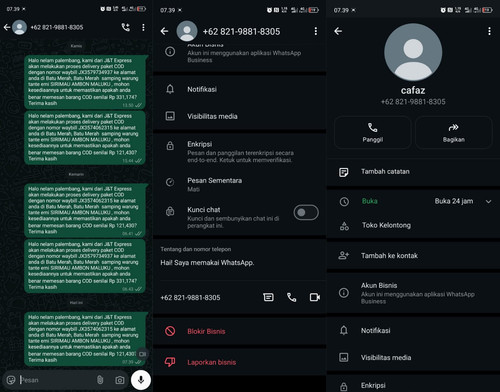Open Pesan Sementara setting

tap(240, 184)
